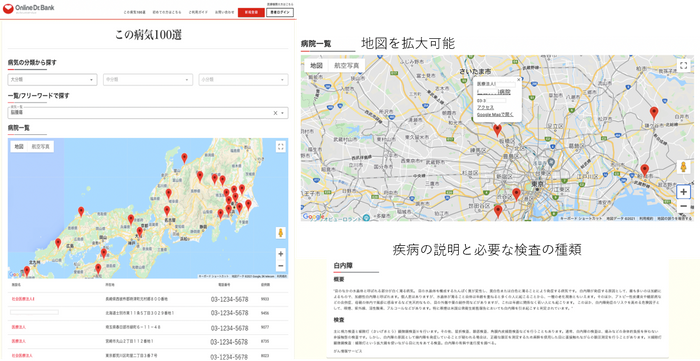Screen dimensions: 700x361
Task: Click the hospital pin near 広島
Action: (x=58, y=243)
